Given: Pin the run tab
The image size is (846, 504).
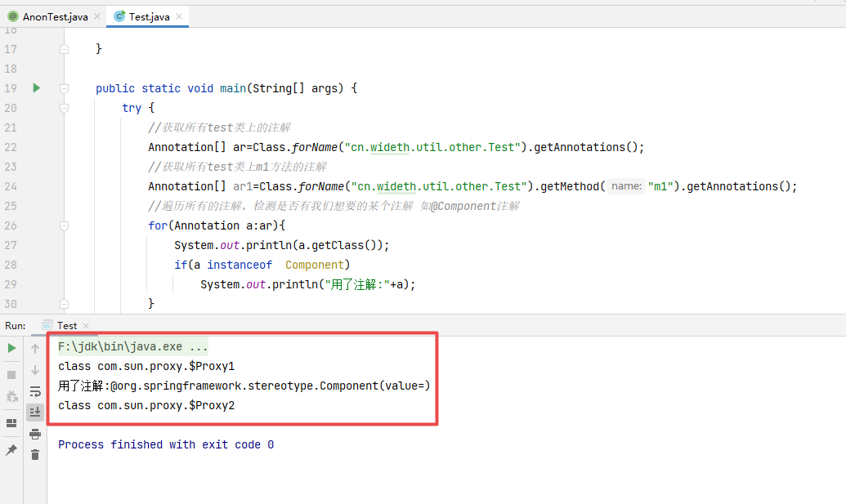Looking at the screenshot, I should point(11,449).
